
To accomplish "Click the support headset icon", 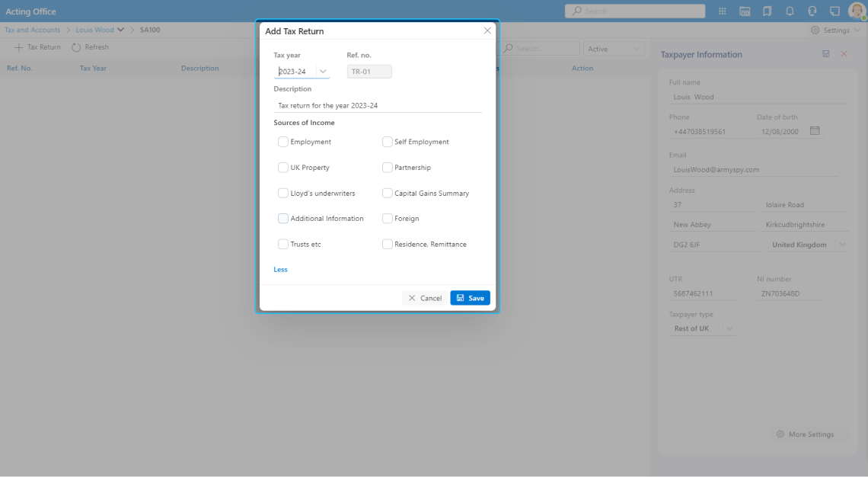I will [x=812, y=11].
